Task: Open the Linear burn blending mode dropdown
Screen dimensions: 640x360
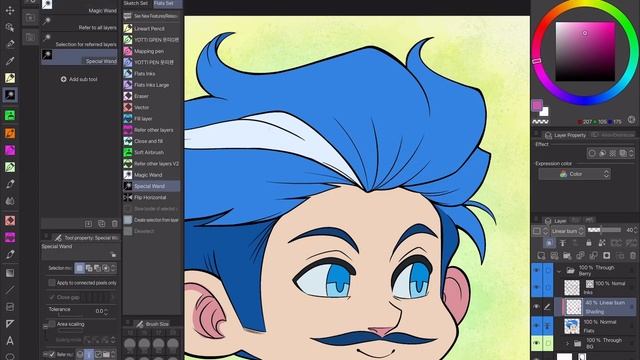Action: tap(567, 231)
